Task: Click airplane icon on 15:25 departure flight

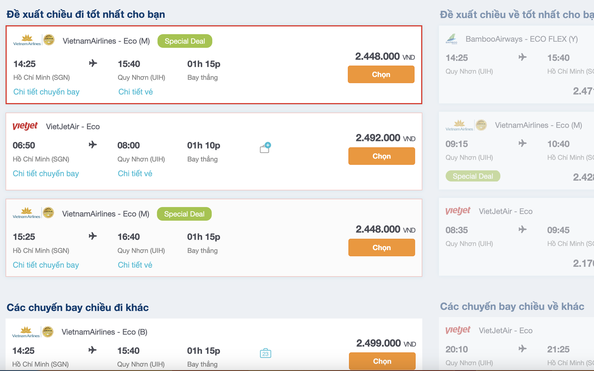Action: [x=93, y=236]
